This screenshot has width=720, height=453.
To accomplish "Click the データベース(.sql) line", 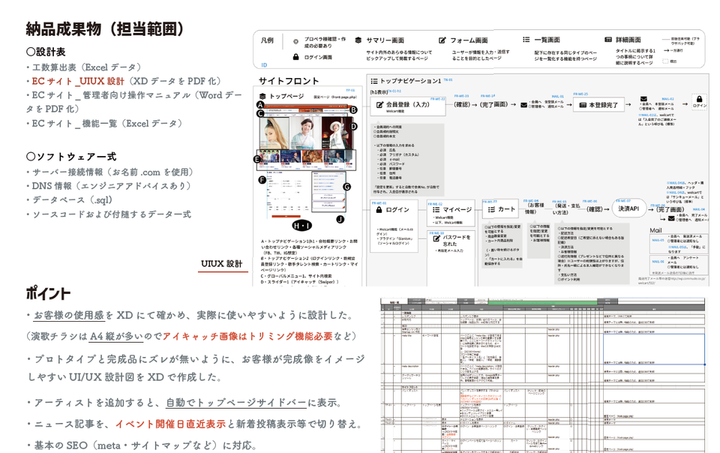I will (69, 200).
